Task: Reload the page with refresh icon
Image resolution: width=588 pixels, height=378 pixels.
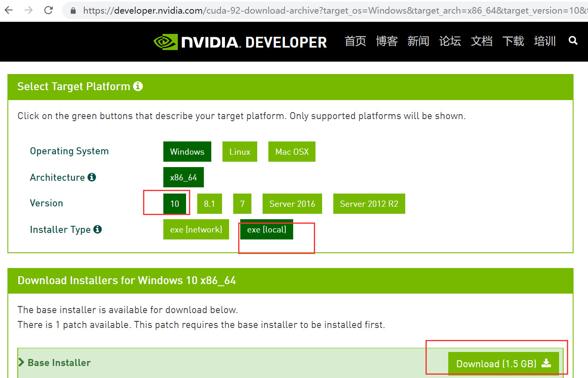Action: click(48, 10)
